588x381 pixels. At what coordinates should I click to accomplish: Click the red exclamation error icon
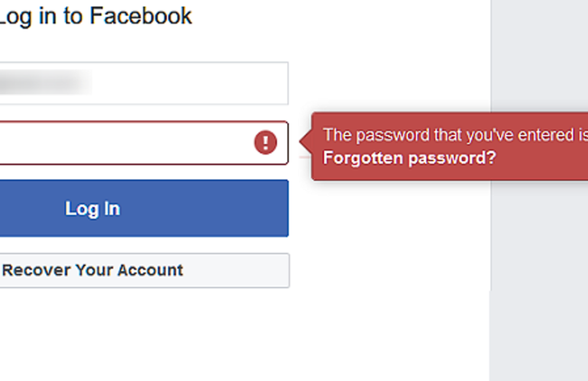pos(266,142)
